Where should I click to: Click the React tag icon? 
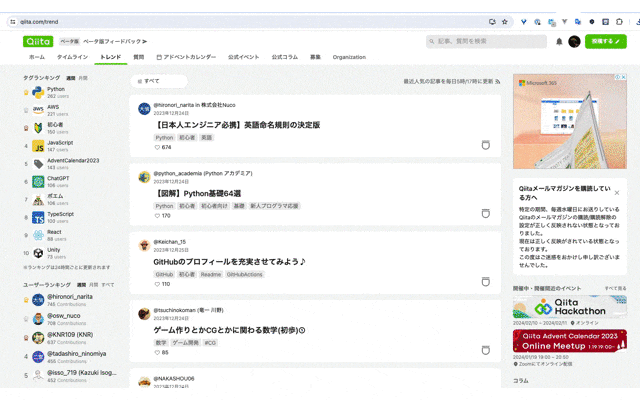38,235
